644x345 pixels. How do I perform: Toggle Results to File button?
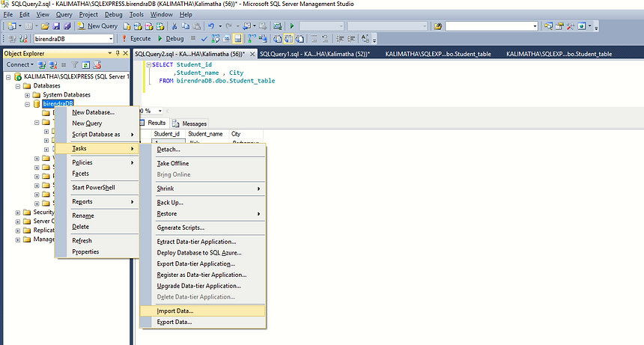[300, 39]
